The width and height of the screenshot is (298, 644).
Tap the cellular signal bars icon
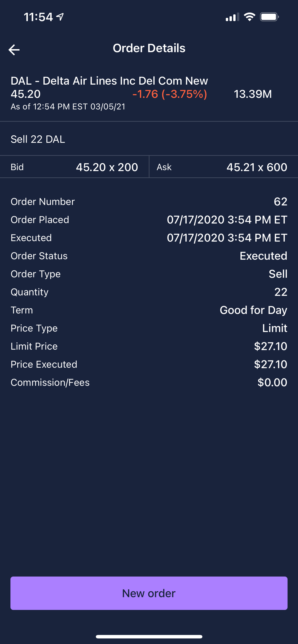(232, 17)
